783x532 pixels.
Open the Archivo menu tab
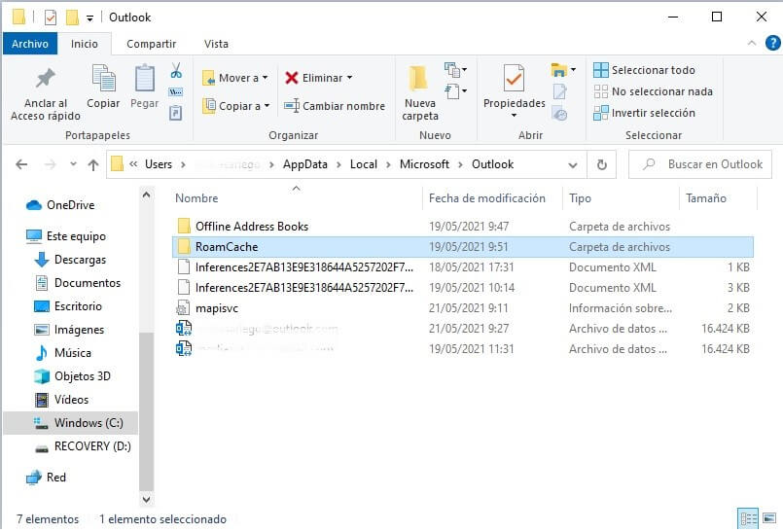[30, 44]
